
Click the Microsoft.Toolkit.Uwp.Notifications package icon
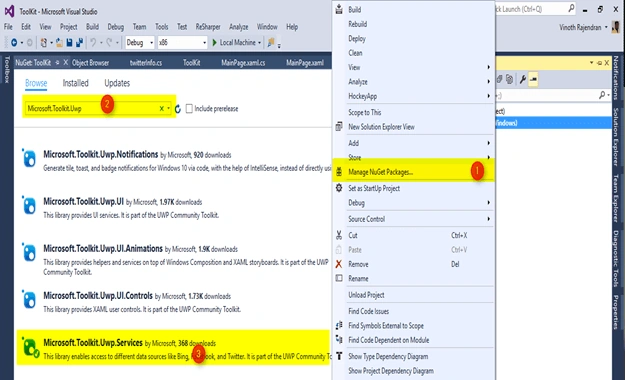click(x=29, y=158)
